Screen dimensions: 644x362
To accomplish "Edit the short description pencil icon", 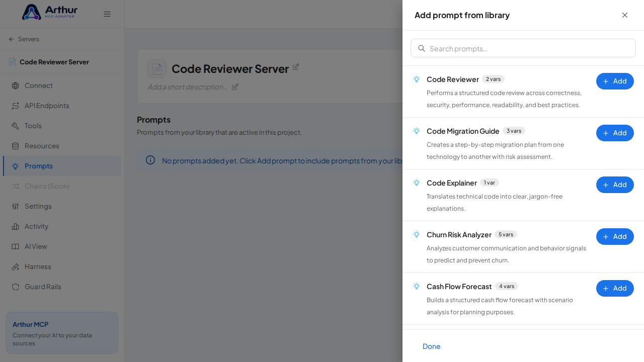I will (235, 86).
